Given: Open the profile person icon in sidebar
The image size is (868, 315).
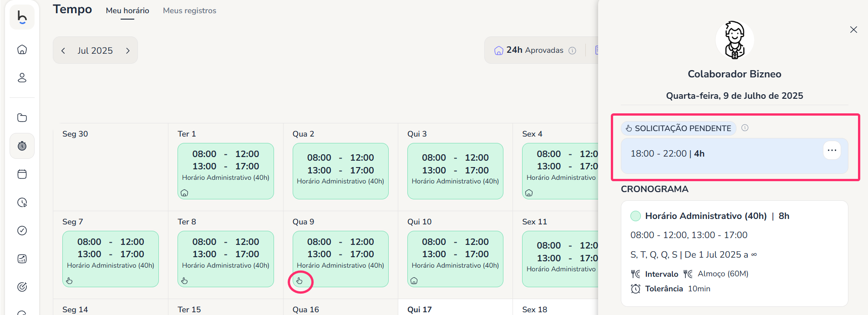Looking at the screenshot, I should tap(22, 78).
